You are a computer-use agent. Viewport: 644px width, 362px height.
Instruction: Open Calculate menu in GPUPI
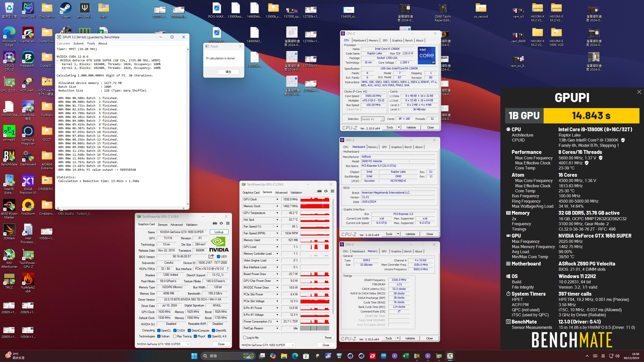pos(63,43)
